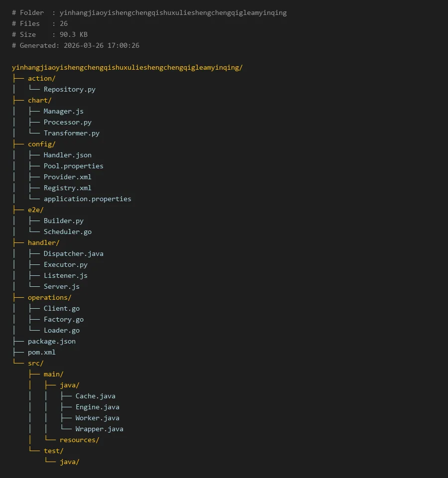The width and height of the screenshot is (448, 478).
Task: Open Factory.go file
Action: (x=63, y=319)
